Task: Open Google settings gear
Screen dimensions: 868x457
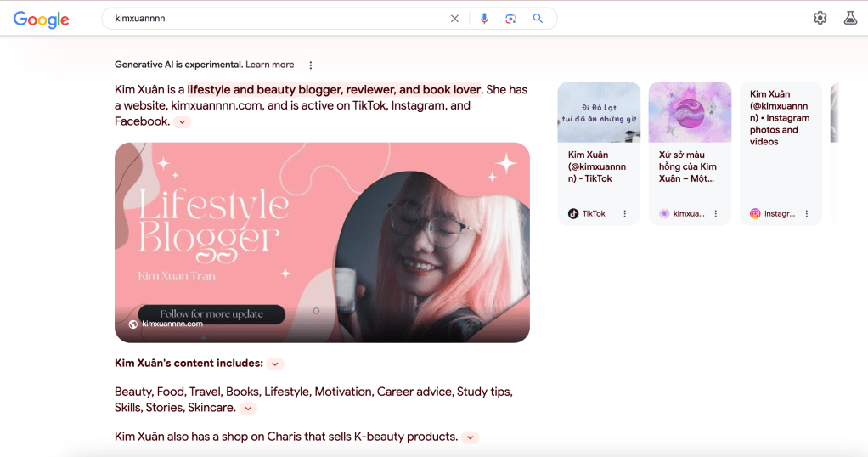Action: (820, 18)
